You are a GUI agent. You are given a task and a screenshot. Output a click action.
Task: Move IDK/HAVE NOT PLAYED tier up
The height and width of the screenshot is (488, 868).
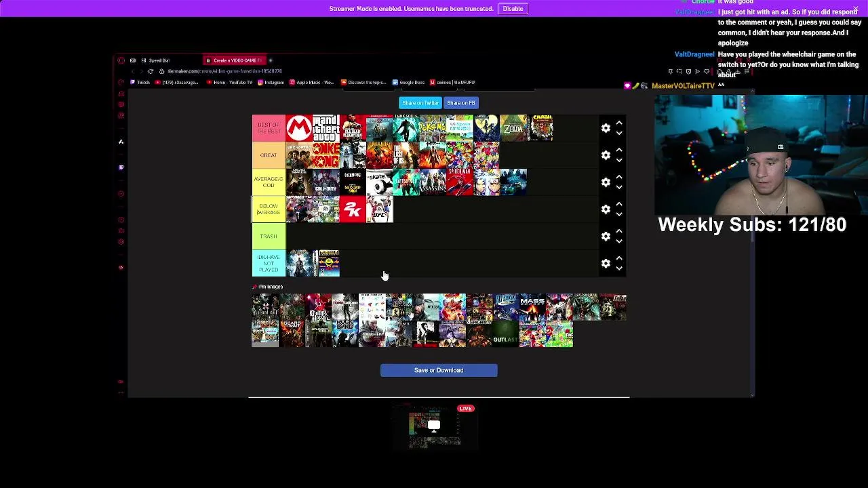[619, 258]
